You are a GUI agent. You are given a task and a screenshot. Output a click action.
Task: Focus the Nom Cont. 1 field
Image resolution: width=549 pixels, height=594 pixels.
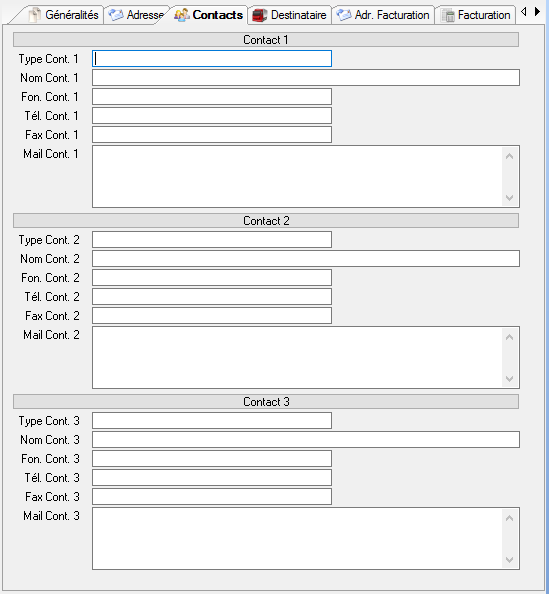(x=306, y=78)
